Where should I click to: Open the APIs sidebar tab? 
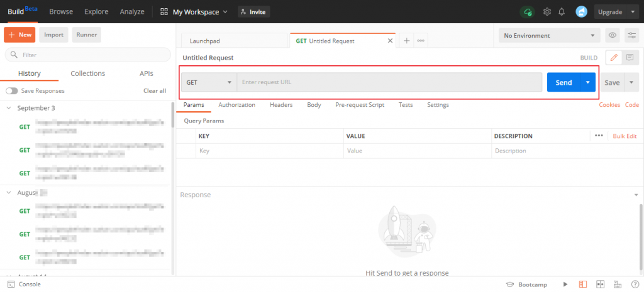coord(146,73)
